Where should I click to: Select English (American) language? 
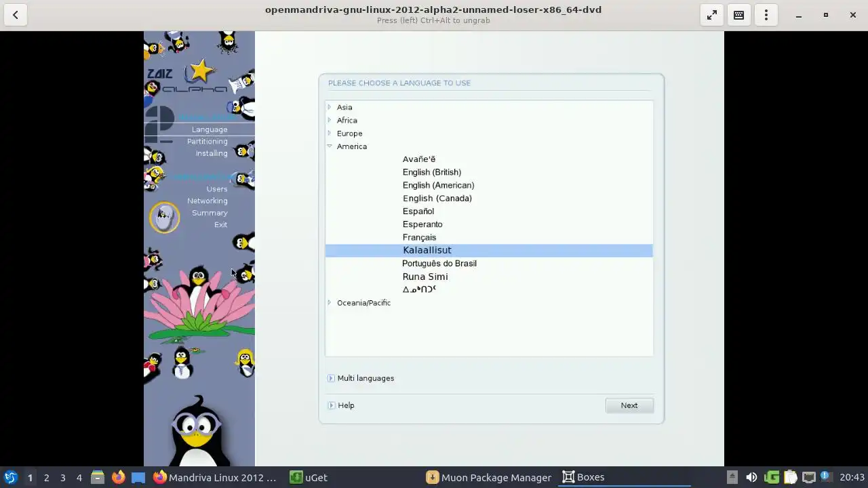(438, 185)
